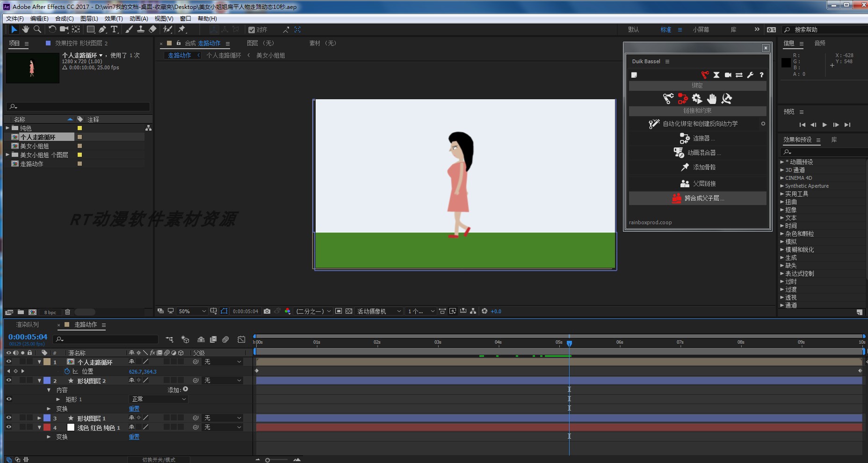Select the Eraser tool
Image resolution: width=868 pixels, height=463 pixels.
tap(152, 29)
